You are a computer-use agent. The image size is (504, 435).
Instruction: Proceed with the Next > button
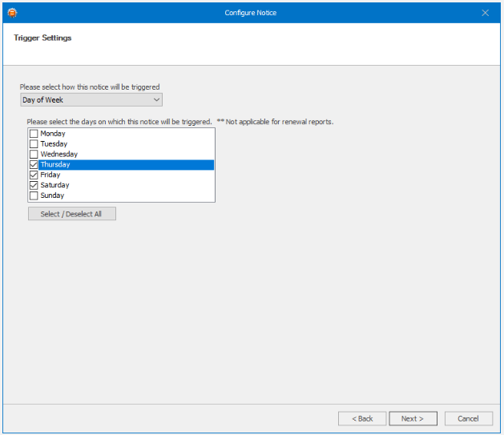tap(413, 419)
